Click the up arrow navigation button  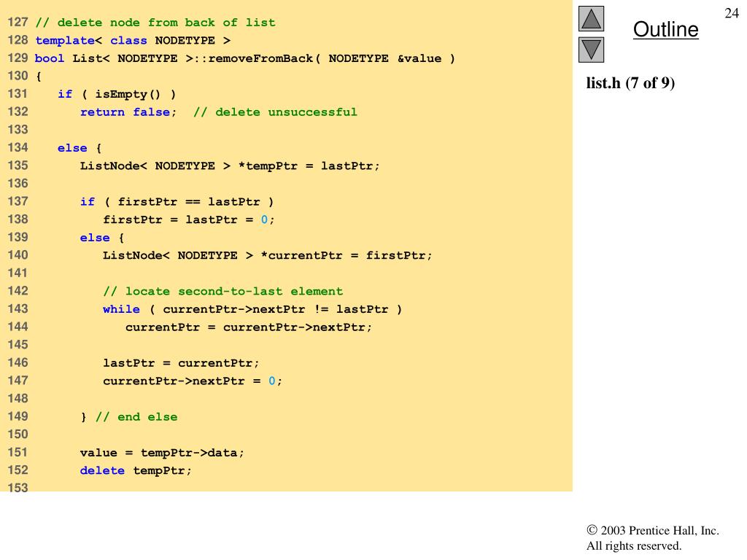point(591,18)
